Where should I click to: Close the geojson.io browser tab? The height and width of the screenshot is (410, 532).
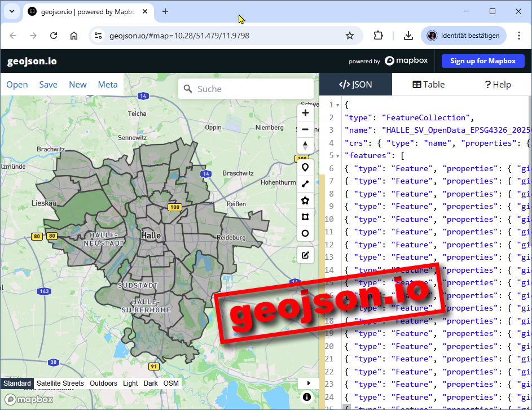point(145,11)
